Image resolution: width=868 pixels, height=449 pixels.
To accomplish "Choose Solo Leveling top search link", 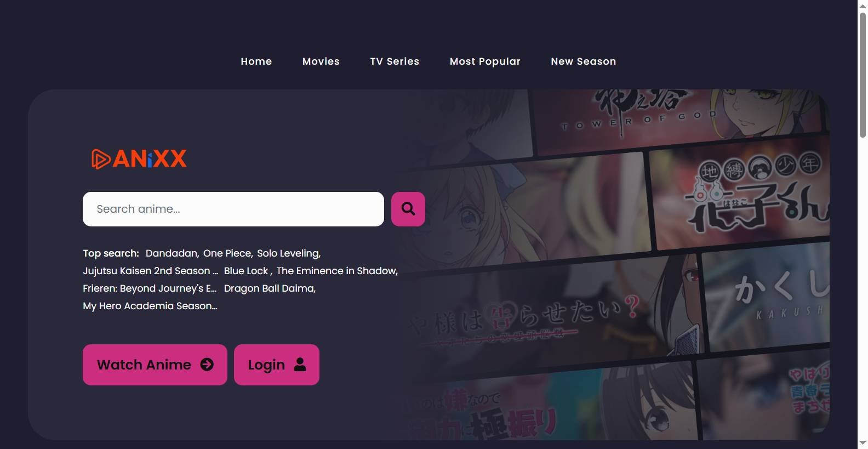I will click(x=288, y=253).
